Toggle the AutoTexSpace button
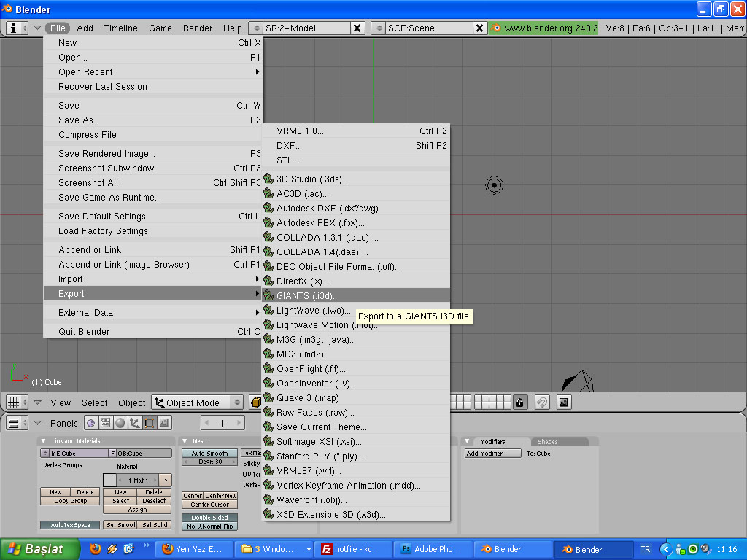Screen dimensions: 747x560 pyautogui.click(x=69, y=525)
